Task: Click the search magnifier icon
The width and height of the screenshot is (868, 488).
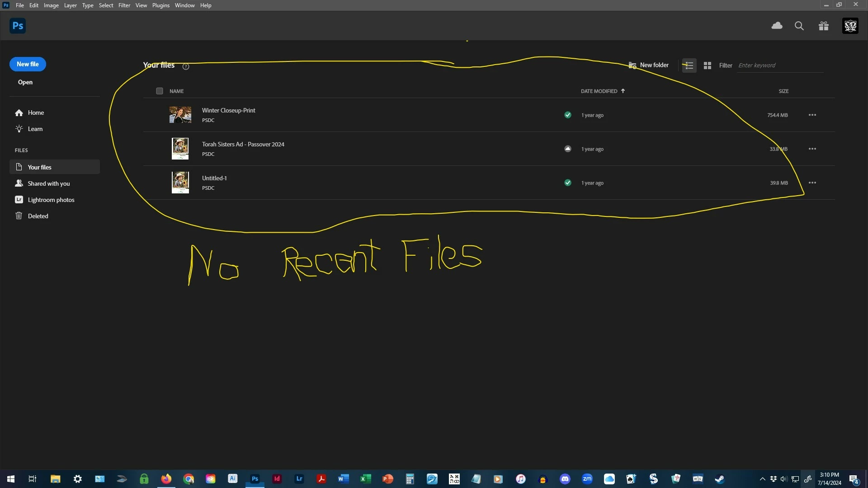Action: pos(799,26)
